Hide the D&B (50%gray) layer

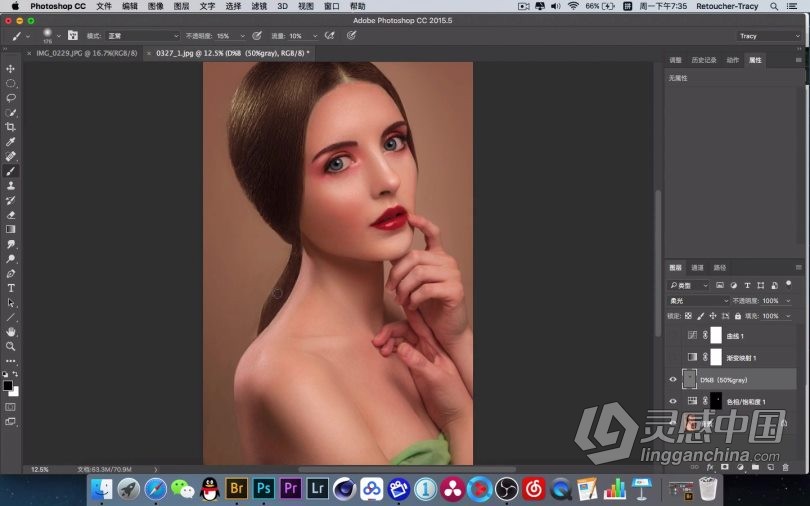point(673,380)
